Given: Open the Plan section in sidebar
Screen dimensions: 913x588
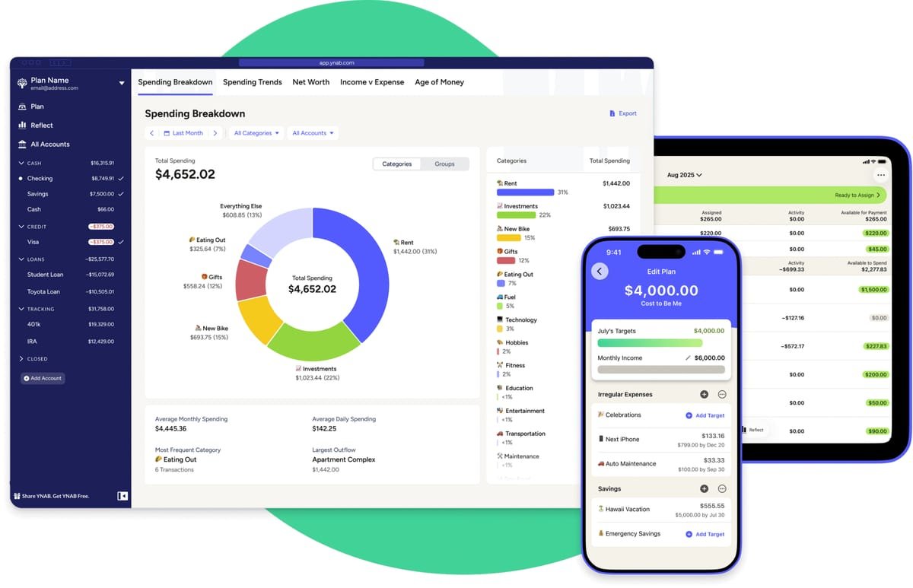Looking at the screenshot, I should (x=31, y=106).
